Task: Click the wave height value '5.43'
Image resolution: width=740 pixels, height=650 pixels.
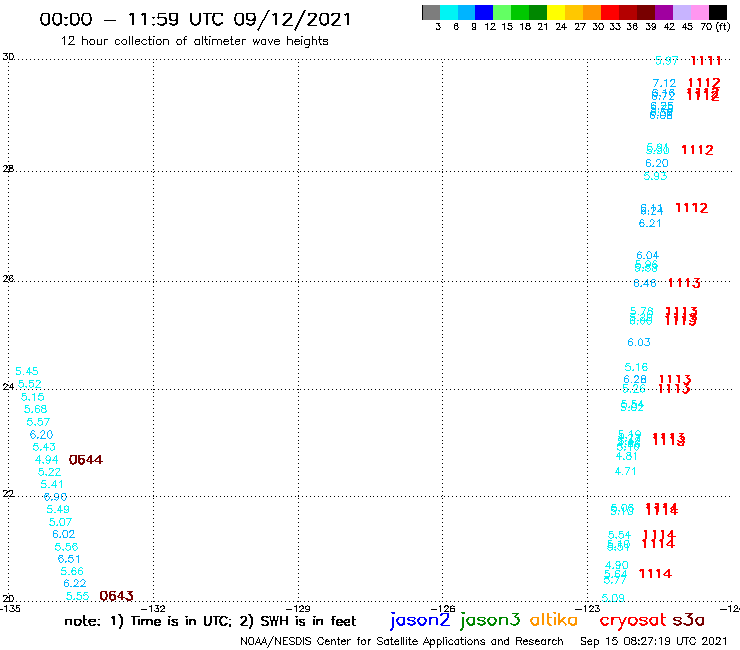Action: point(44,447)
